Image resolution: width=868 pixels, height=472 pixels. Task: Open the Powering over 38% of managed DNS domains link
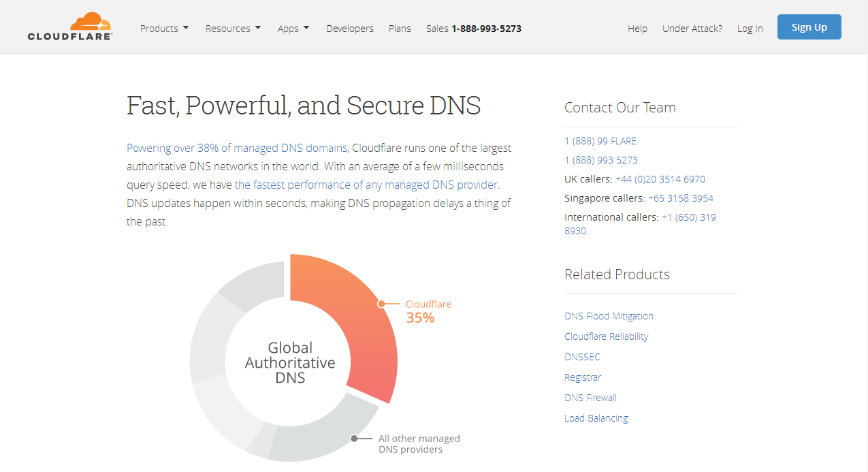(237, 148)
